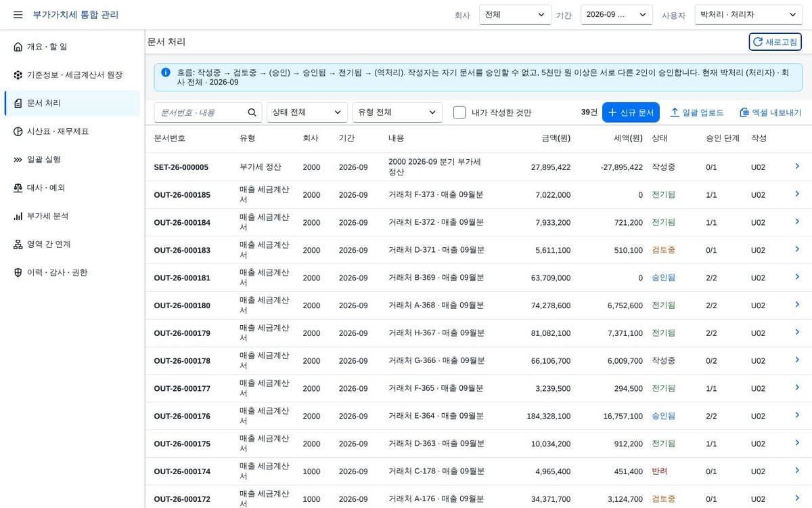Click the search magnifier icon
Viewport: 812px width, 508px height.
tap(252, 112)
